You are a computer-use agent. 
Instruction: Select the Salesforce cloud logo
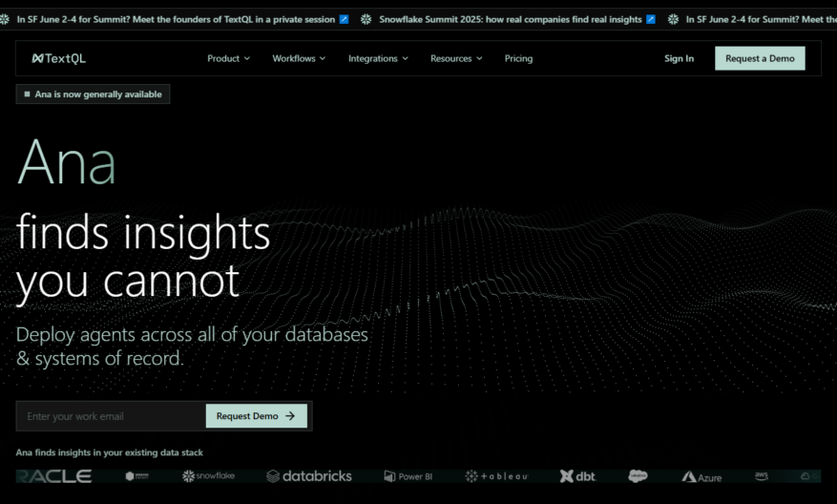[x=638, y=475]
